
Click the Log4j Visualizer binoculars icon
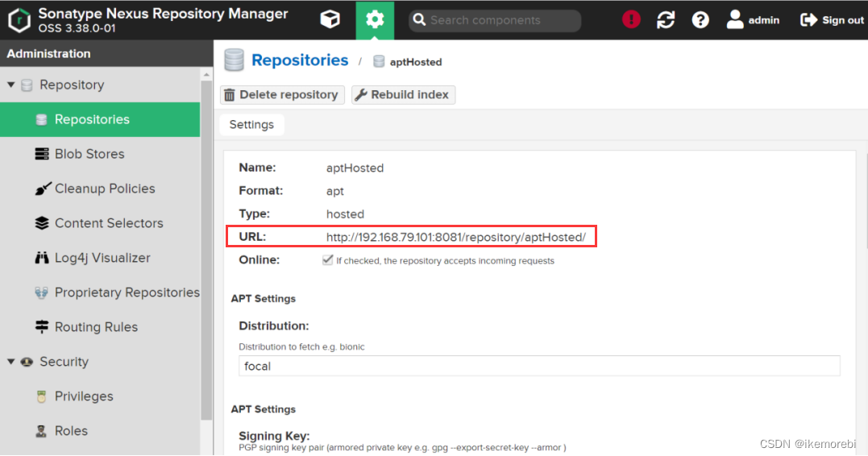[x=42, y=258]
